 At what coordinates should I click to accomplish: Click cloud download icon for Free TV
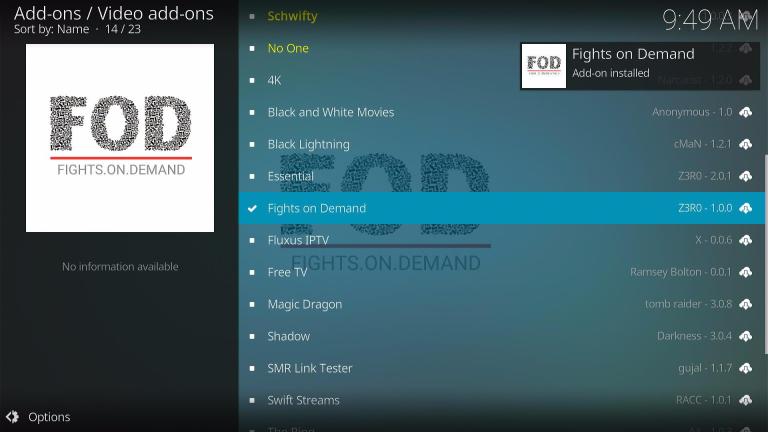745,272
